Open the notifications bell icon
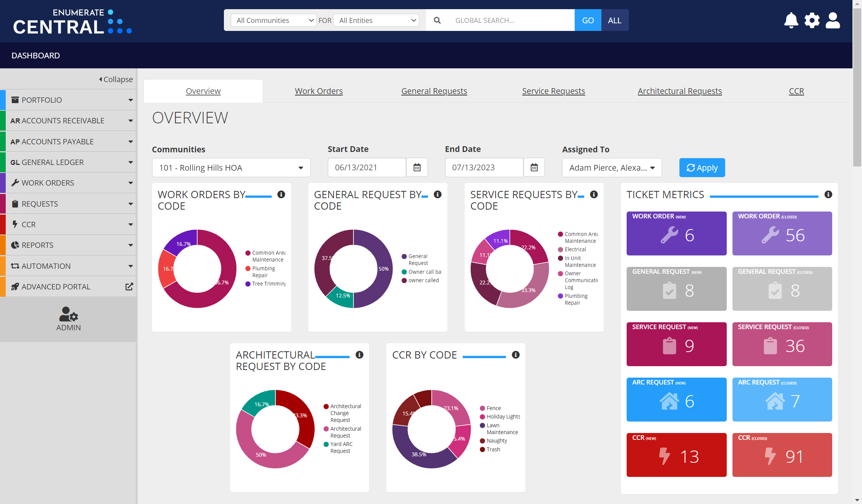This screenshot has width=862, height=504. 791,21
